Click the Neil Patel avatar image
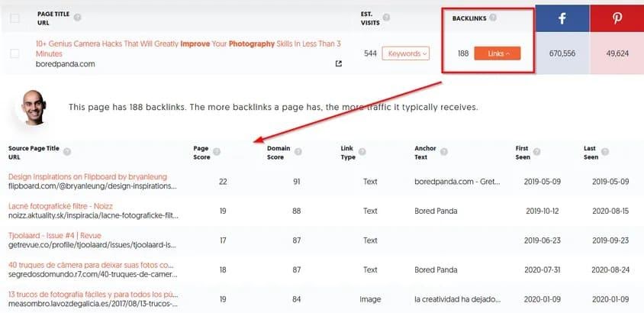 [x=34, y=108]
